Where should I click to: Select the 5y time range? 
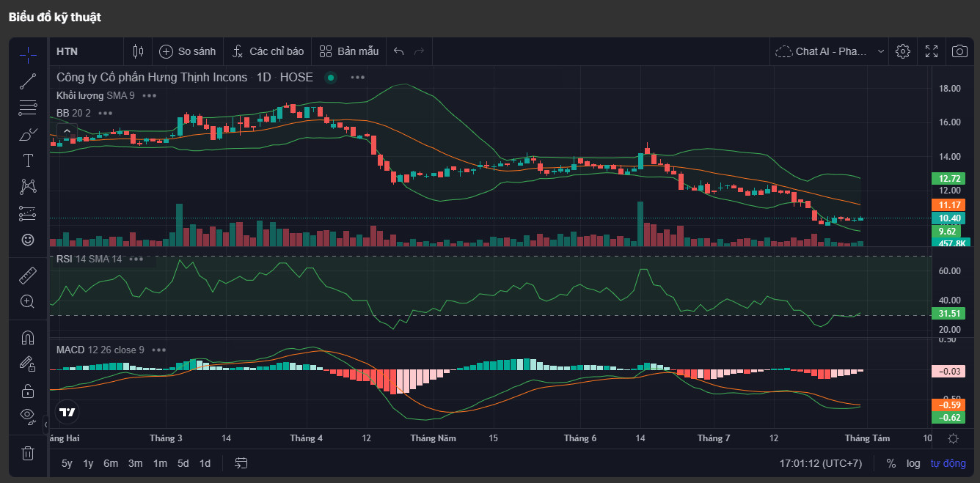[x=67, y=463]
